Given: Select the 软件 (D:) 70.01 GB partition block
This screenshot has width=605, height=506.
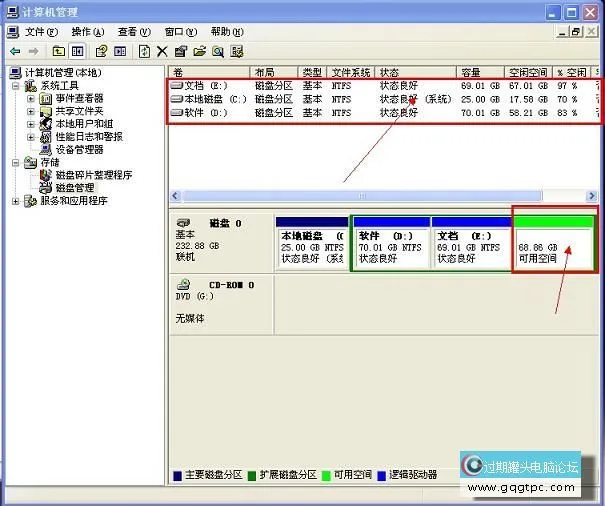Looking at the screenshot, I should coord(391,244).
